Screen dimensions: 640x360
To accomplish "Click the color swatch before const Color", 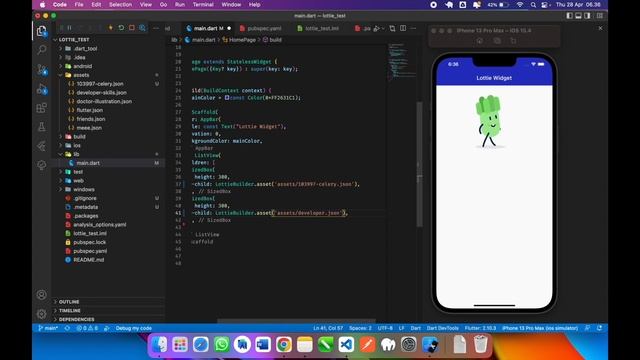I will (x=227, y=98).
